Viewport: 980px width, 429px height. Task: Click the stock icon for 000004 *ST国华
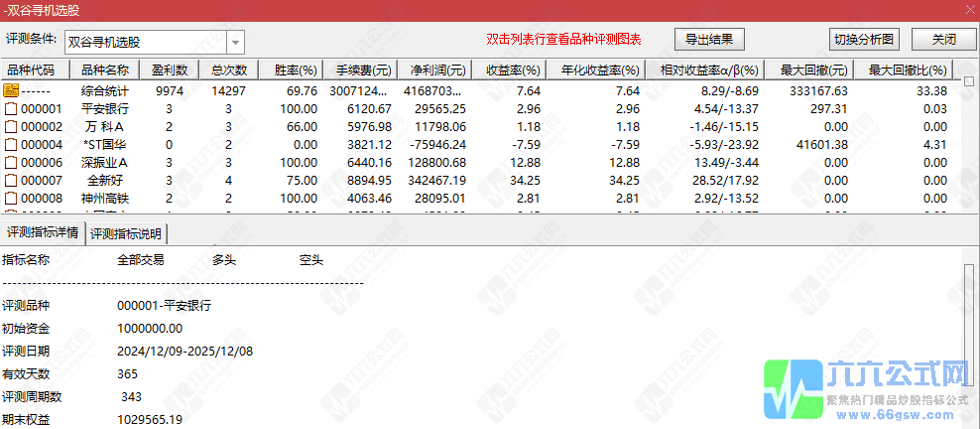coord(11,145)
